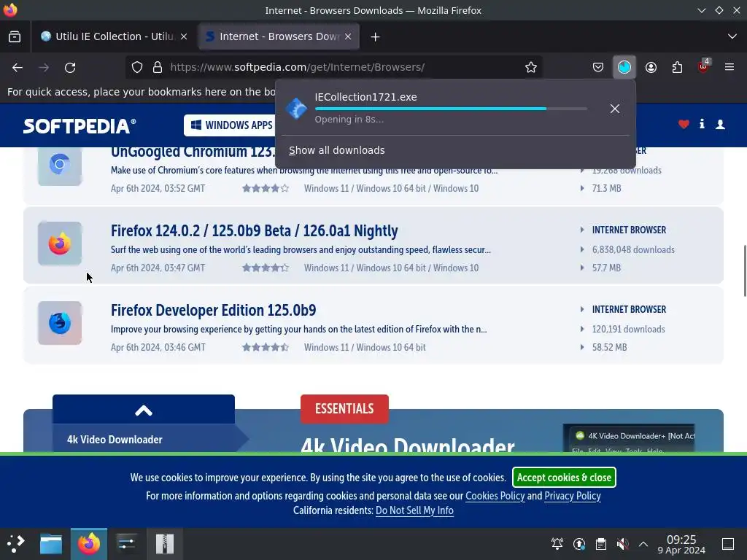Open the Windows Apps menu
Viewport: 747px width, 560px height.
click(x=230, y=125)
